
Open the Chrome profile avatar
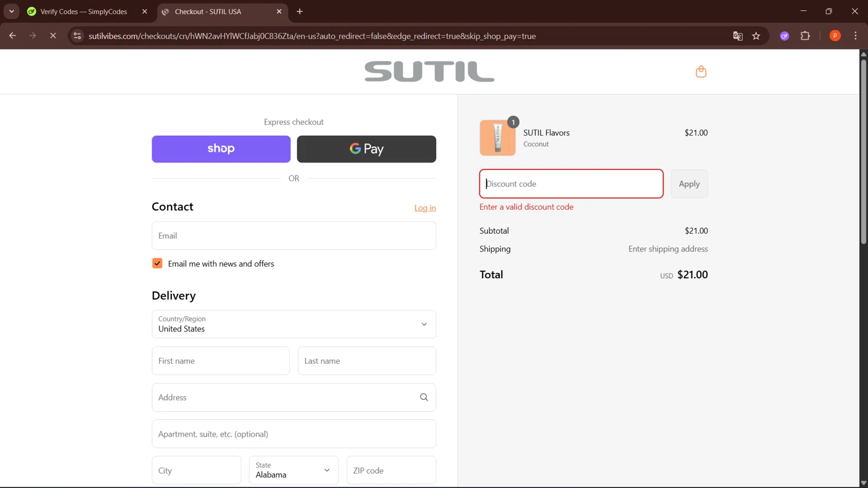835,36
